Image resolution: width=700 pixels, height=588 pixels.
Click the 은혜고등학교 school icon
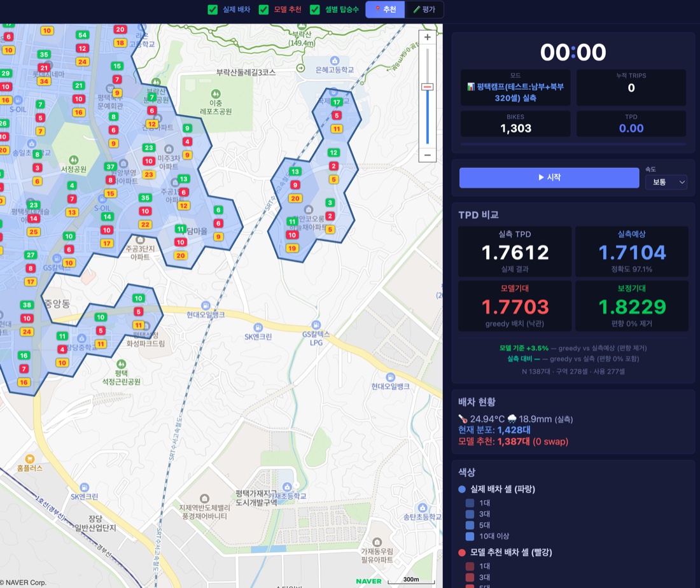point(334,60)
